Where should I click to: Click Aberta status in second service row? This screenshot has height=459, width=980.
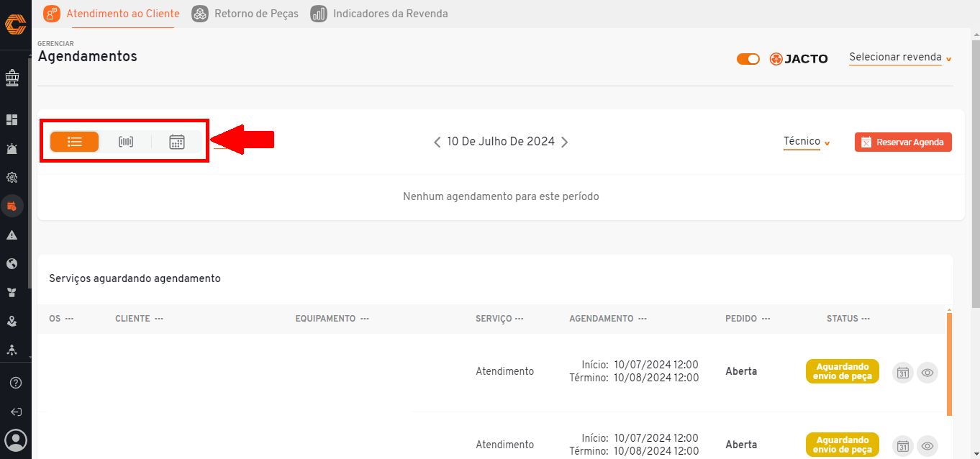pyautogui.click(x=741, y=445)
